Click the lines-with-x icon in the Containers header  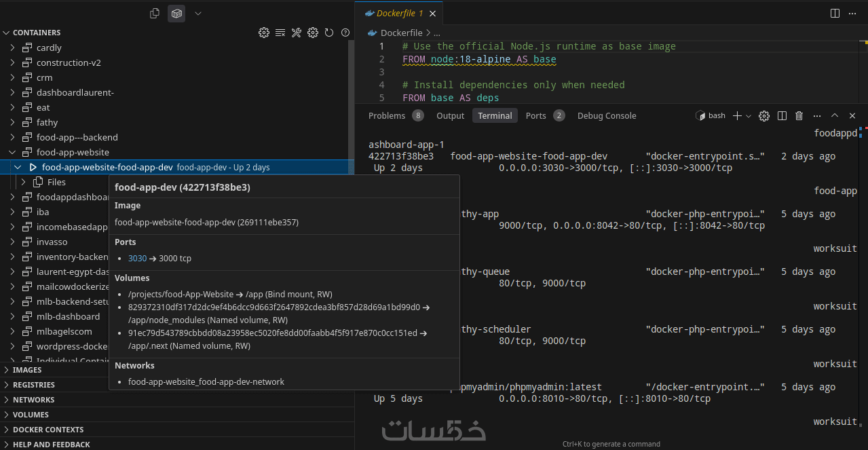pos(280,33)
